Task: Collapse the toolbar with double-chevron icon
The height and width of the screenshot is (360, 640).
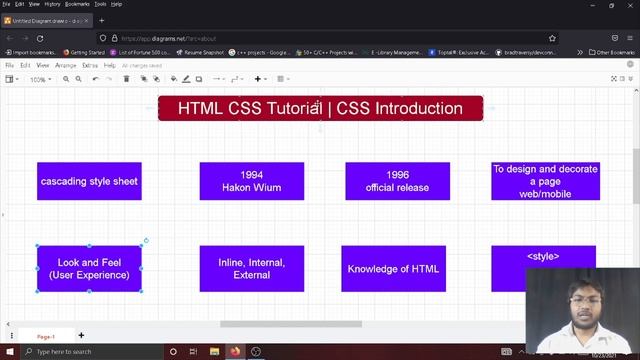Action: click(x=631, y=79)
